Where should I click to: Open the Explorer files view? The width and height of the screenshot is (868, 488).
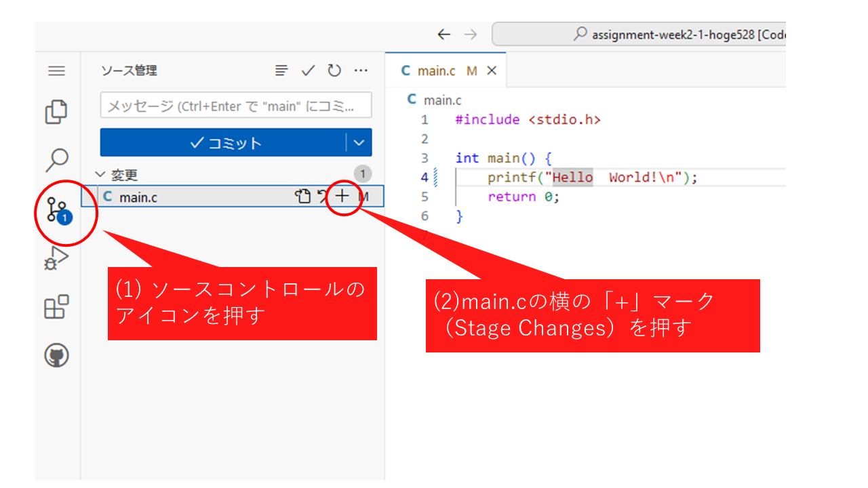57,112
